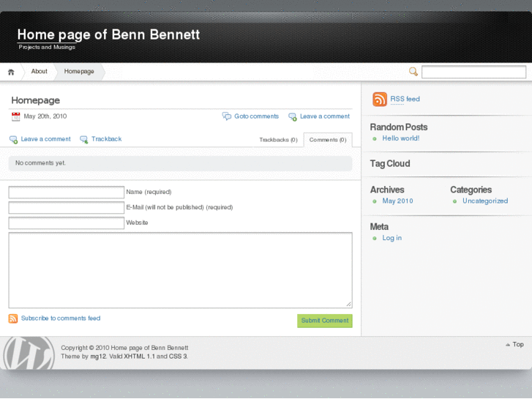Jump to Top using the footer link
This screenshot has width=532, height=399.
[517, 344]
